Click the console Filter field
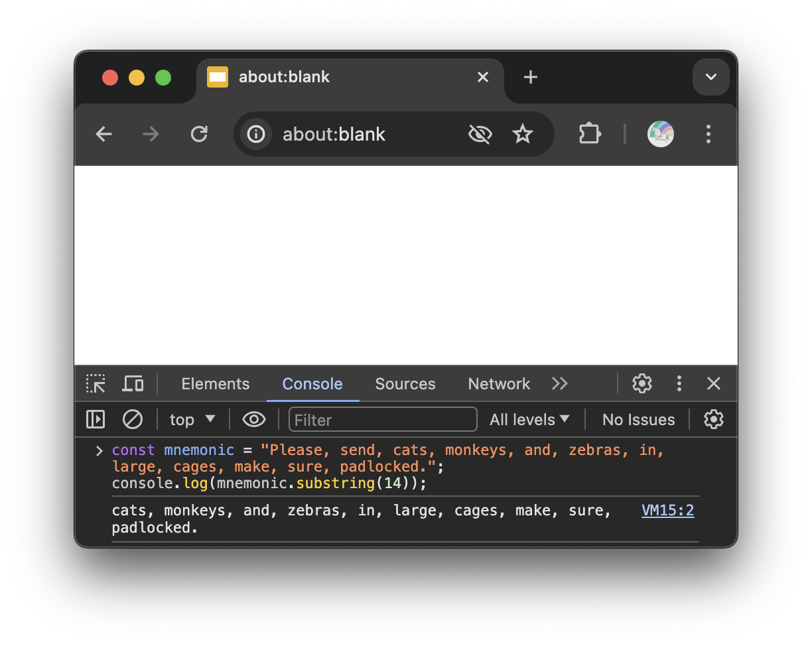 (383, 420)
